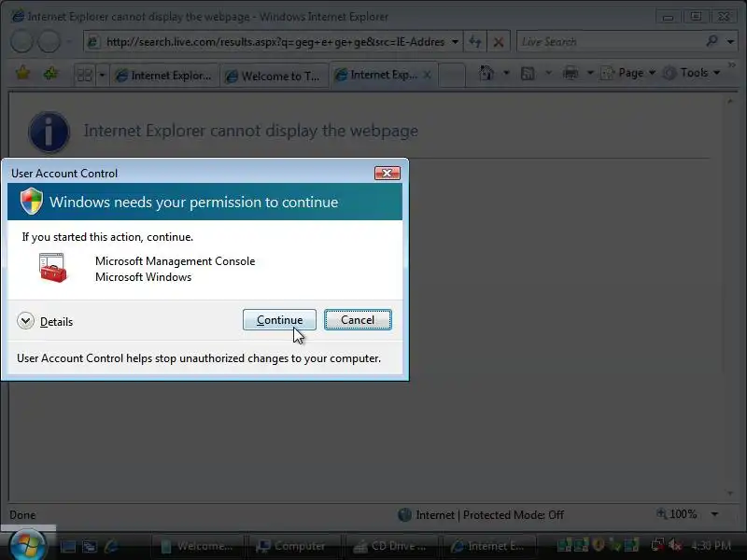Click the Refresh button beside address bar
Image resolution: width=747 pixels, height=560 pixels.
click(475, 42)
